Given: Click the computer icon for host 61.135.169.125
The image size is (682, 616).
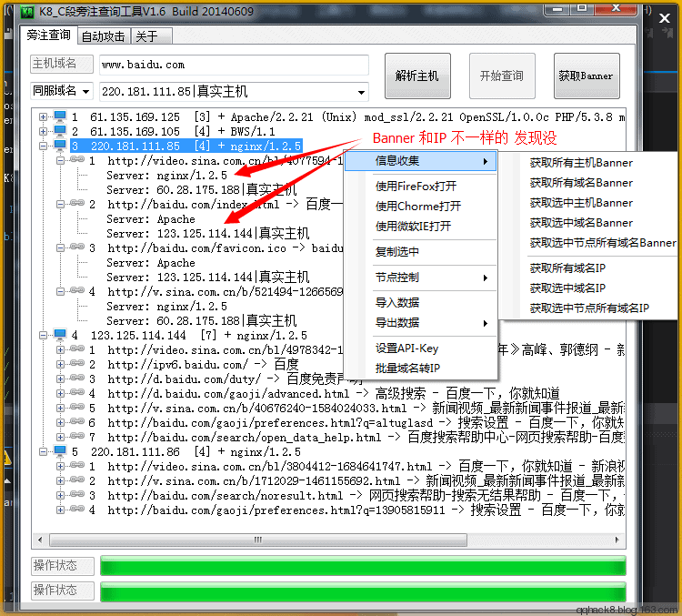Looking at the screenshot, I should point(60,116).
